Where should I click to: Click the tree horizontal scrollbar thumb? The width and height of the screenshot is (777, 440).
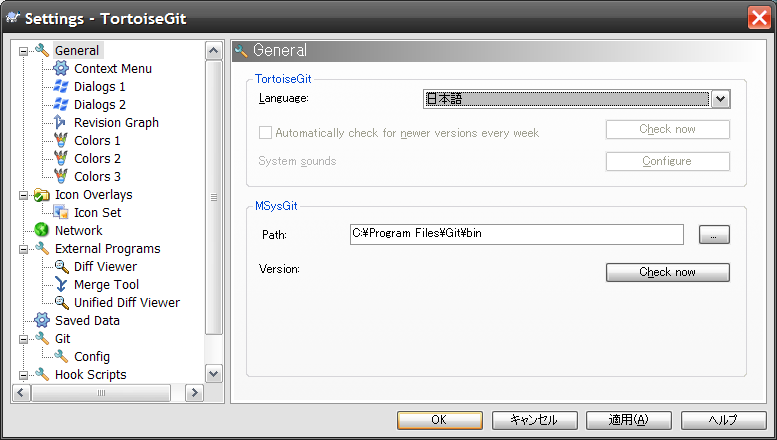(101, 393)
